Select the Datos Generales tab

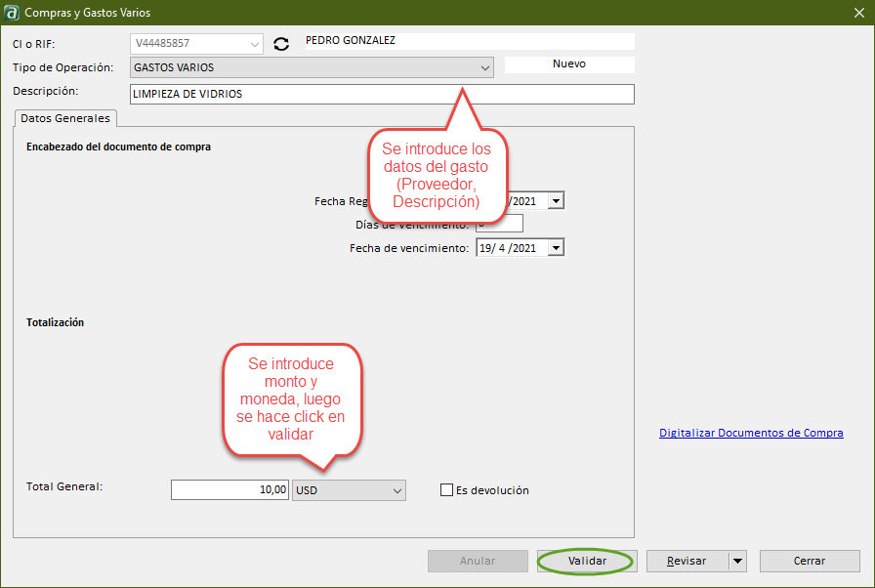click(x=65, y=118)
